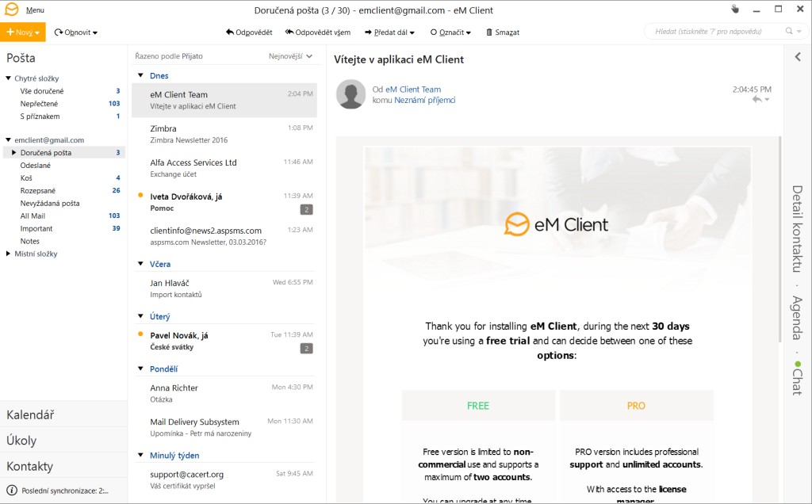The width and height of the screenshot is (812, 504).
Task: Open the Alfa Access Services Ltd message
Action: [224, 168]
